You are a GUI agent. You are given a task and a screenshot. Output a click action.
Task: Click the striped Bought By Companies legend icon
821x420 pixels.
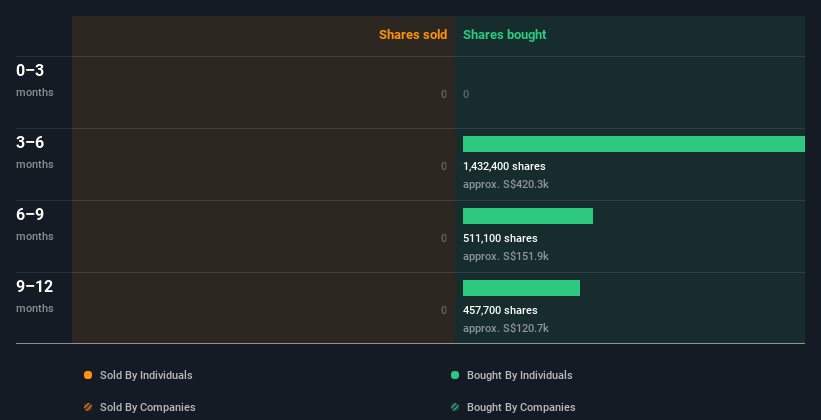(x=455, y=407)
